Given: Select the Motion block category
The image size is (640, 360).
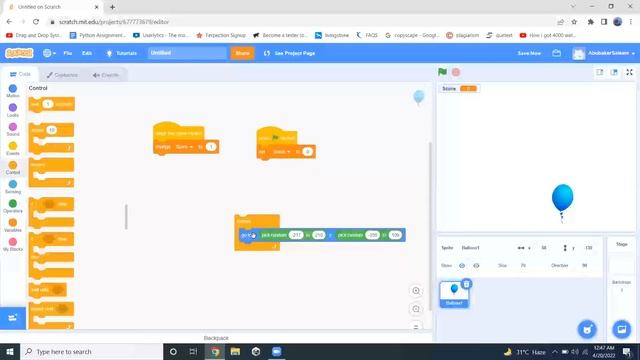Looking at the screenshot, I should click(13, 91).
